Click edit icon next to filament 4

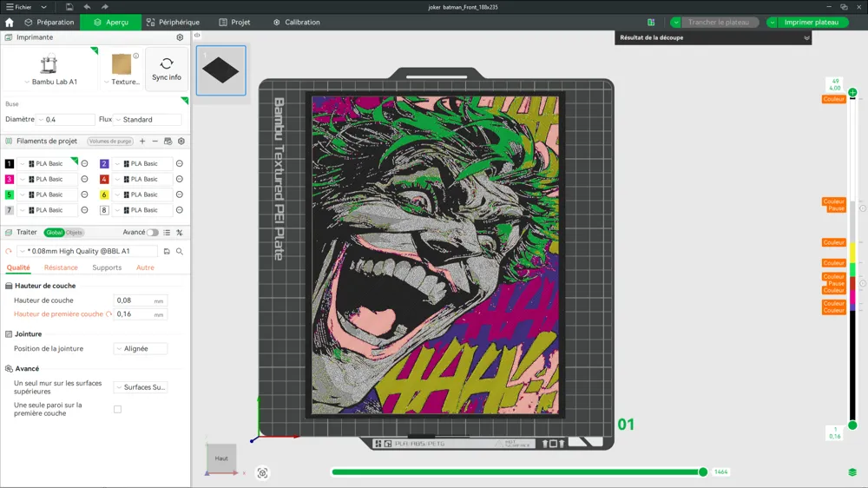tap(180, 179)
